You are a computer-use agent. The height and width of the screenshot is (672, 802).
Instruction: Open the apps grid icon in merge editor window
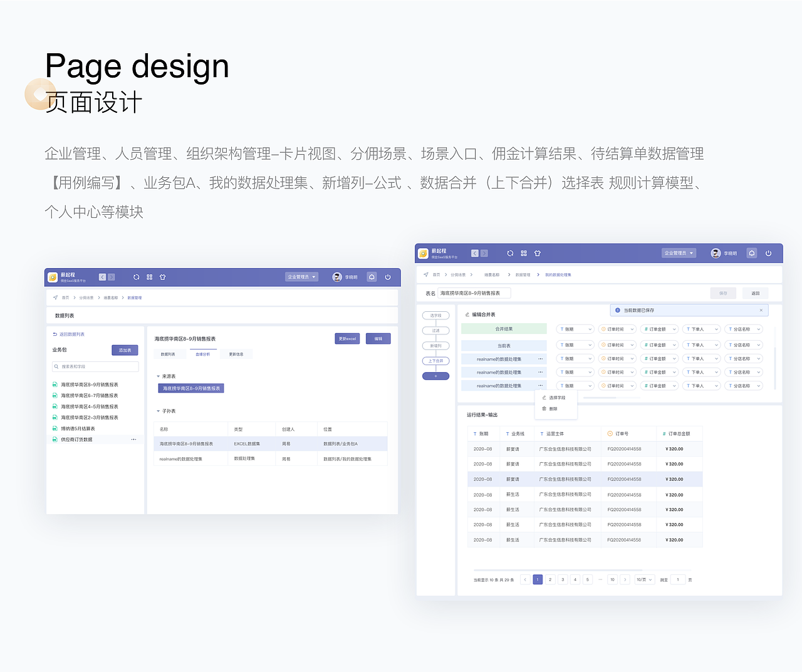point(524,253)
